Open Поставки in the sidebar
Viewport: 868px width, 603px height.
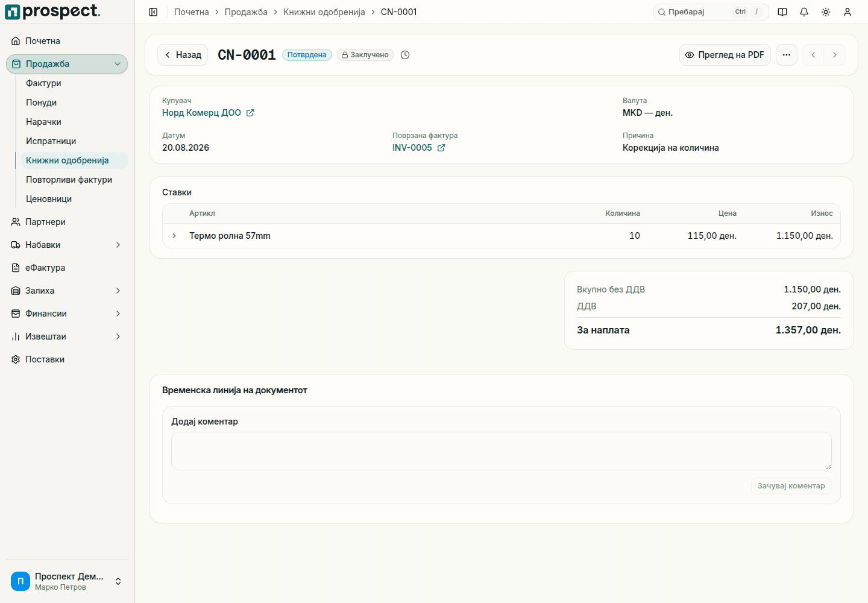(67, 359)
